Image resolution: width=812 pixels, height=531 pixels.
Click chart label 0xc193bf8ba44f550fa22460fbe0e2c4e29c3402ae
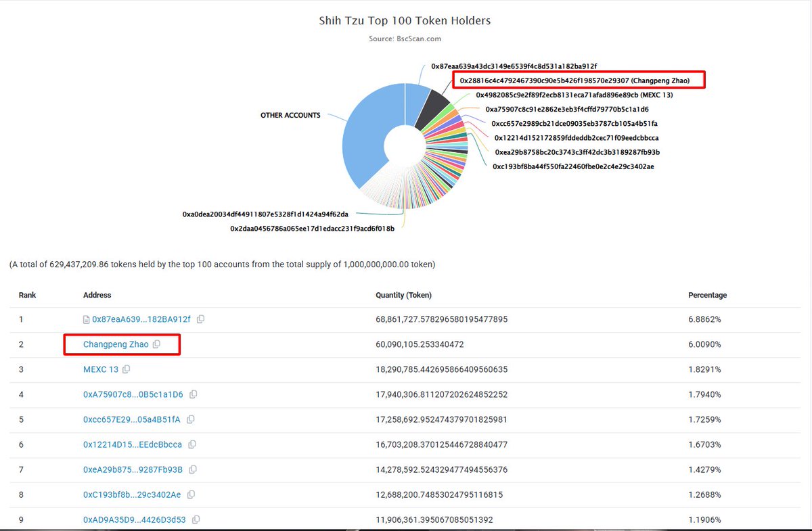573,166
